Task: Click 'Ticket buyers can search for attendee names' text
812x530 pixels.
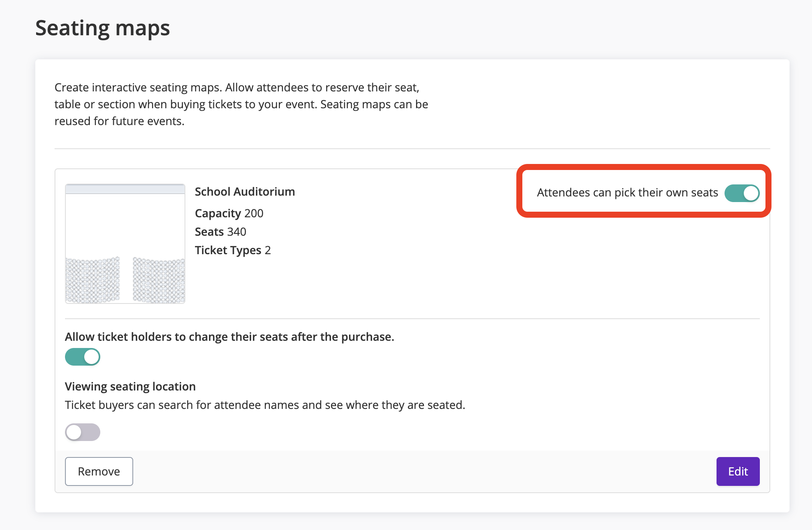Action: 265,405
